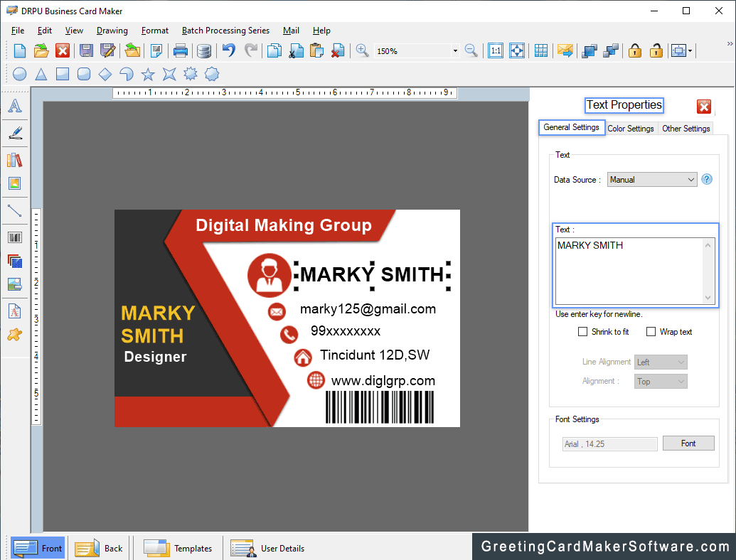Viewport: 736px width, 560px height.
Task: Show the Back side of card
Action: pyautogui.click(x=100, y=548)
